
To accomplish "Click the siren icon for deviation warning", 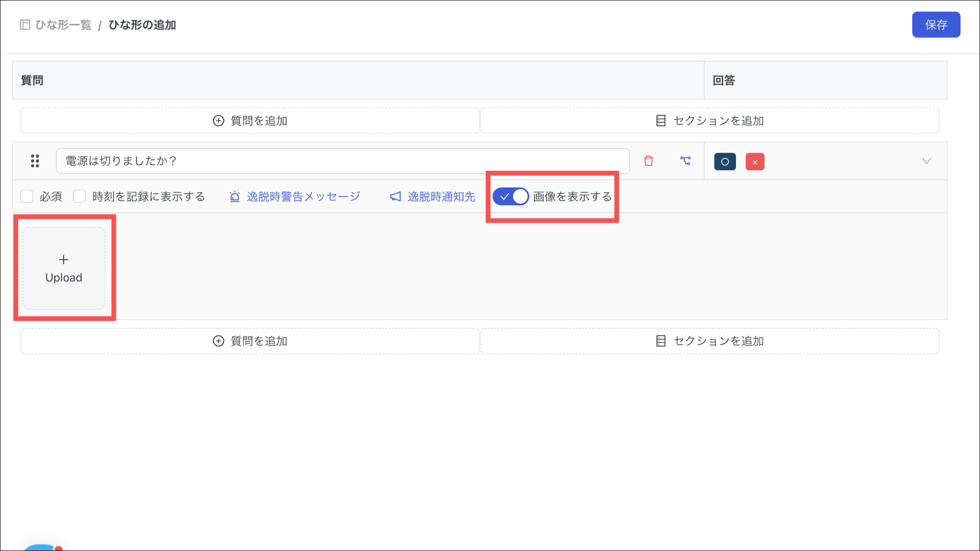I will coord(234,197).
